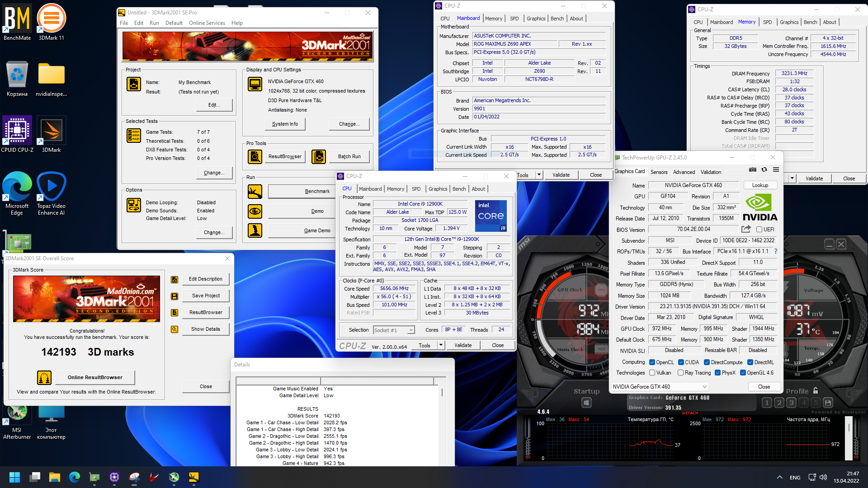Screen dimensions: 868x488
Task: Open the Tools dropdown arrow in CPU-Z CPU window
Action: (441, 345)
